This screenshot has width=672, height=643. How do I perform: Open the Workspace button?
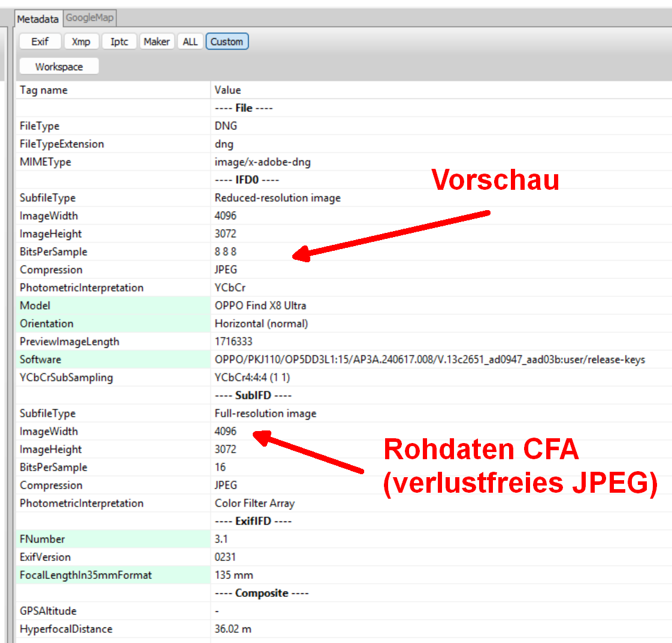point(59,66)
